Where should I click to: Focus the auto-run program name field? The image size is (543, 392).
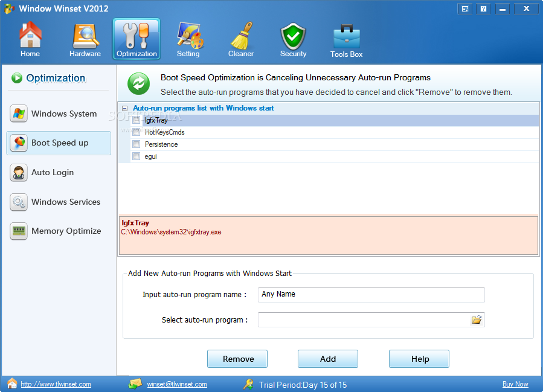click(371, 295)
